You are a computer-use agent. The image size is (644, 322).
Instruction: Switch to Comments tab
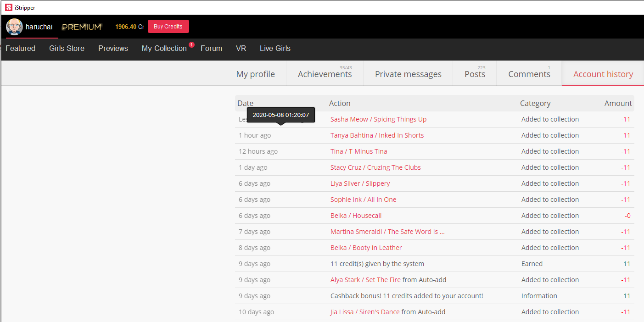tap(529, 74)
